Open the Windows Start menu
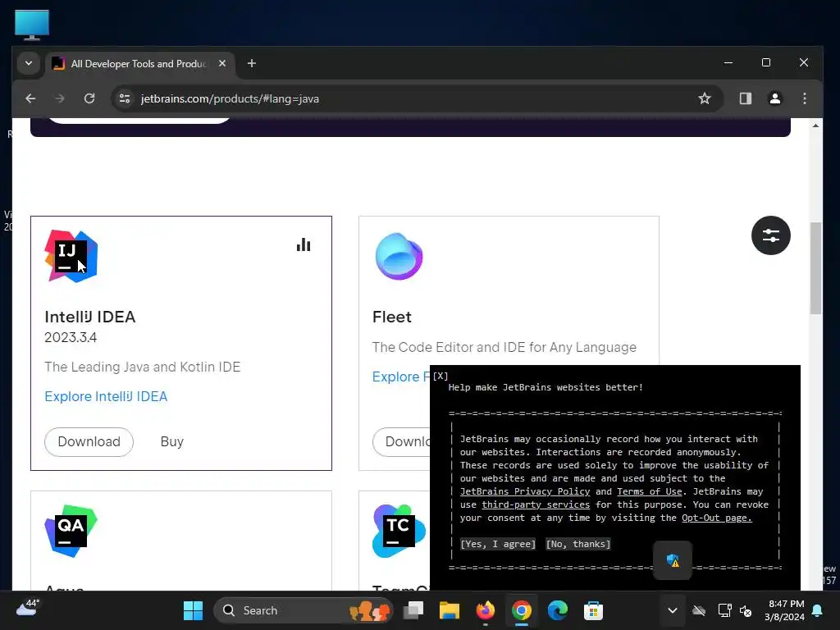840x630 pixels. 193,610
